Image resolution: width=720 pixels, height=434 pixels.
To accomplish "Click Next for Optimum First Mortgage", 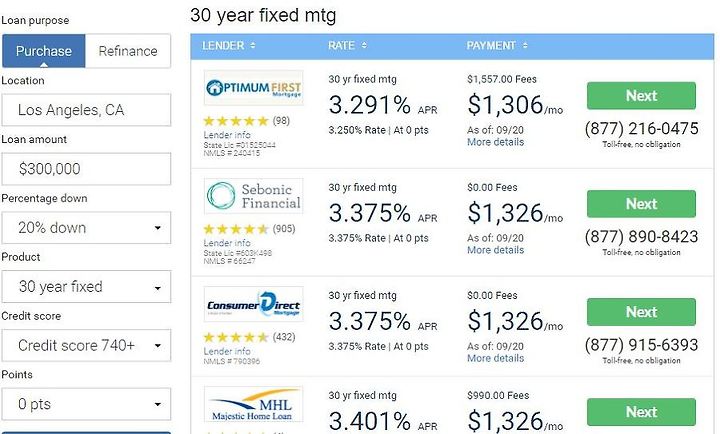I will coord(641,96).
